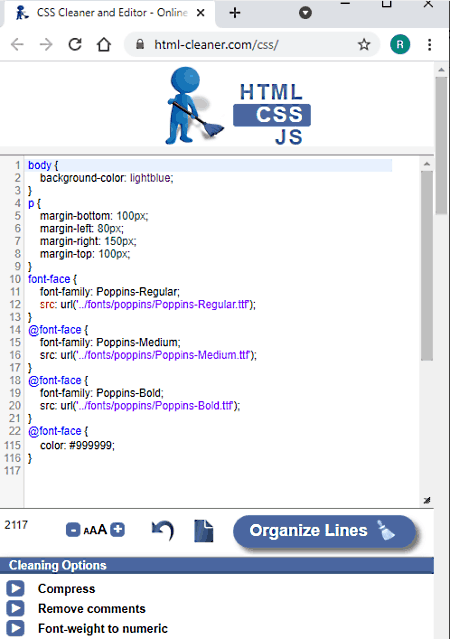View site lock information
Image resolution: width=450 pixels, height=639 pixels.
[x=140, y=44]
